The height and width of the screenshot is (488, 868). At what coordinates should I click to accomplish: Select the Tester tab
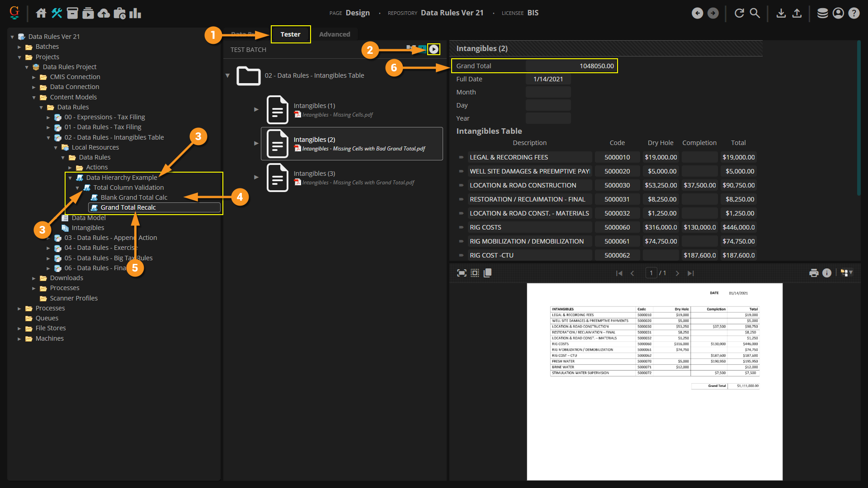(x=290, y=34)
